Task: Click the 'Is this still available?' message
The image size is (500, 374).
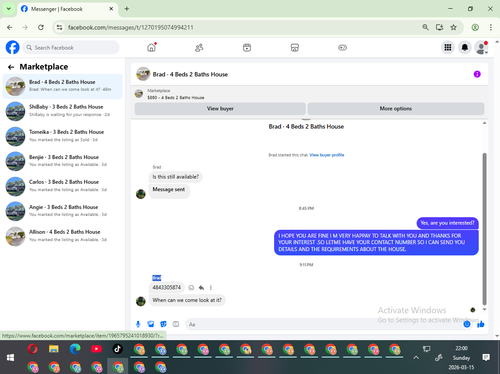Action: pos(176,177)
